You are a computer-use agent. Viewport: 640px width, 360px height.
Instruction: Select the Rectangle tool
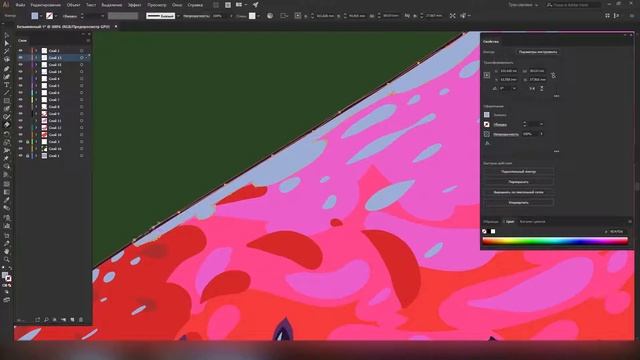tap(7, 101)
